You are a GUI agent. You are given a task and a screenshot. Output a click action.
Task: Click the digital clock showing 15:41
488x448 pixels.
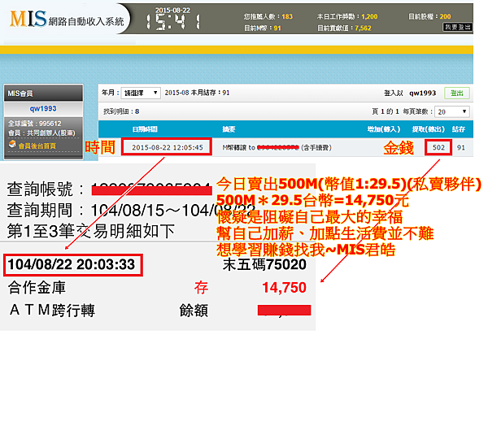[x=173, y=23]
